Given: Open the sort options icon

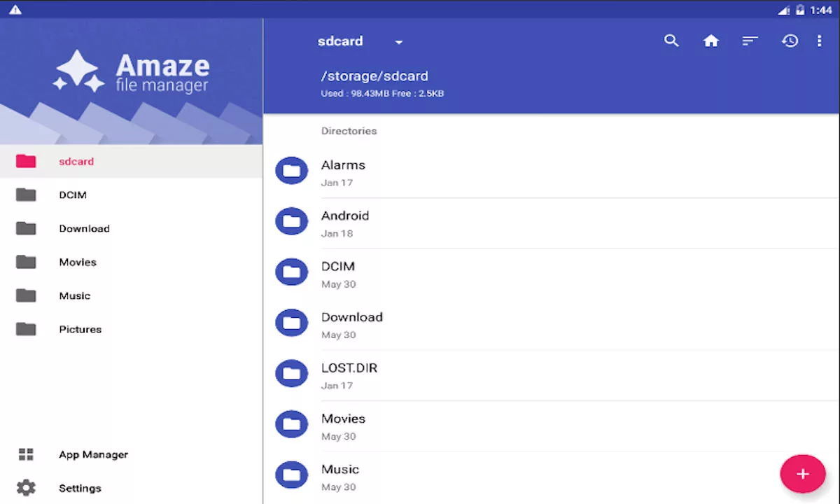Looking at the screenshot, I should pyautogui.click(x=750, y=41).
